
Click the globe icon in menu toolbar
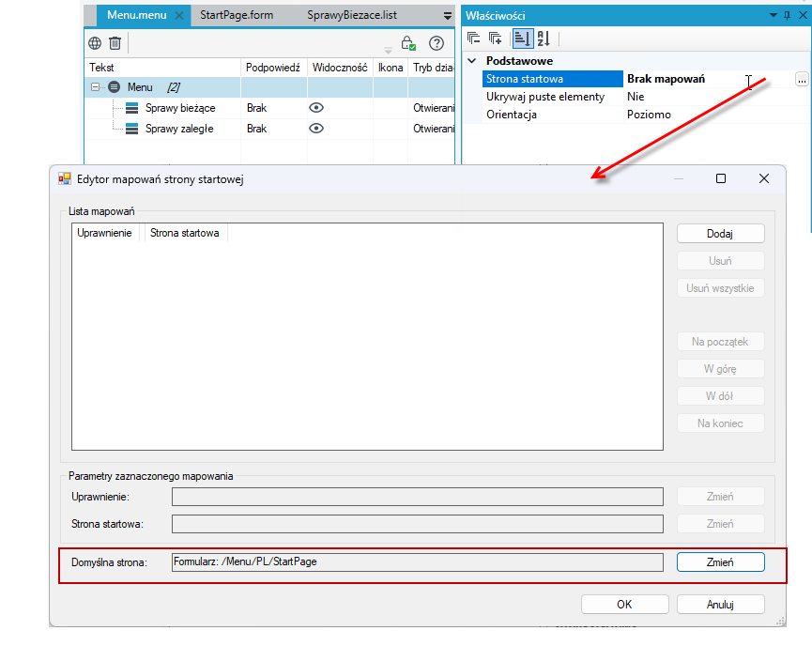[95, 43]
